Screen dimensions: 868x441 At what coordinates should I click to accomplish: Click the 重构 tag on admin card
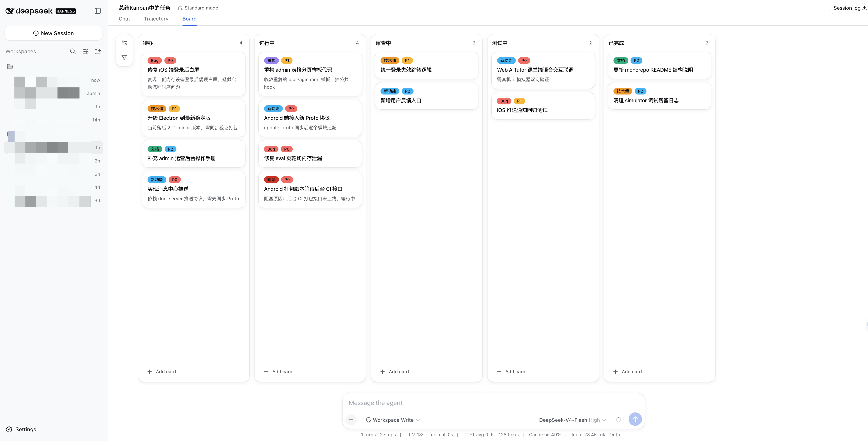pos(271,61)
